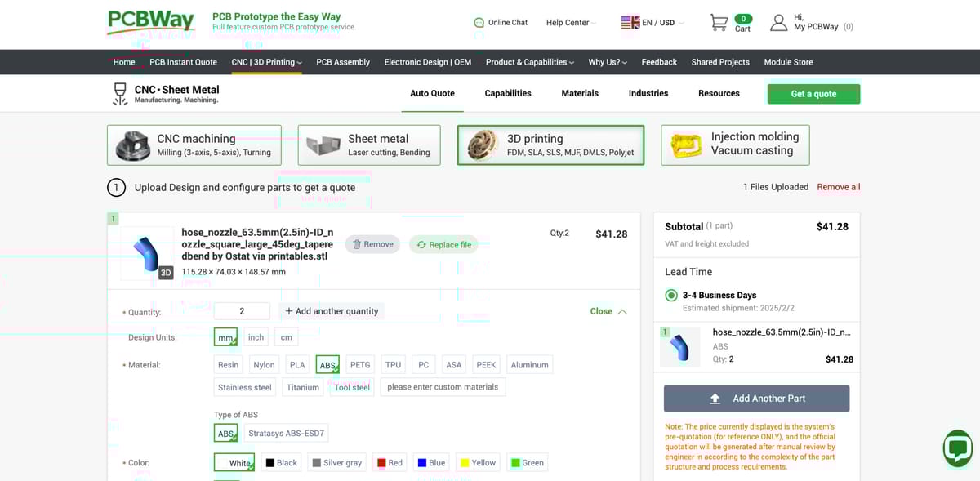Select Stratasys ABS-ESD7 type
Screen dimensions: 980x481
[x=286, y=434]
